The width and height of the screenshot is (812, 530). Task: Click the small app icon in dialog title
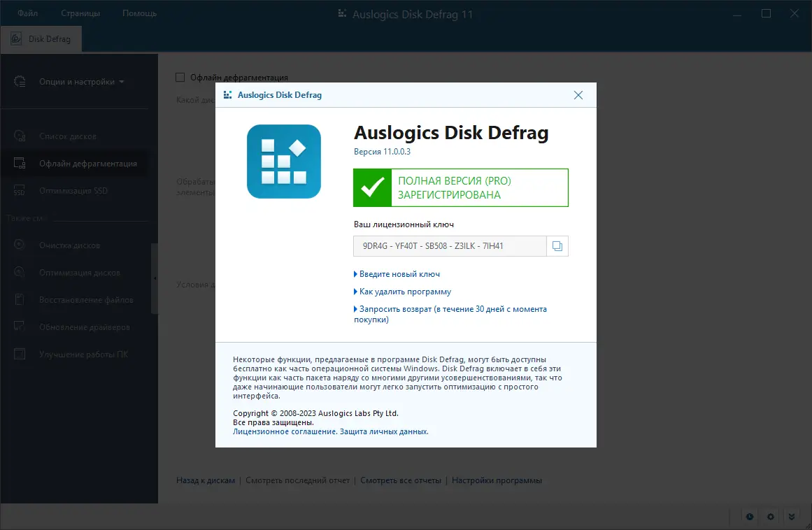click(227, 94)
